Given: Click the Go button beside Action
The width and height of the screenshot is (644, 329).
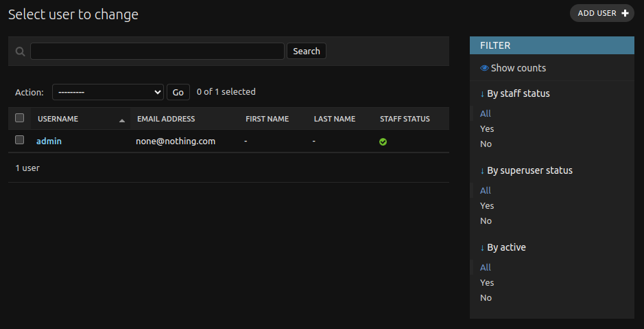Looking at the screenshot, I should tap(178, 92).
